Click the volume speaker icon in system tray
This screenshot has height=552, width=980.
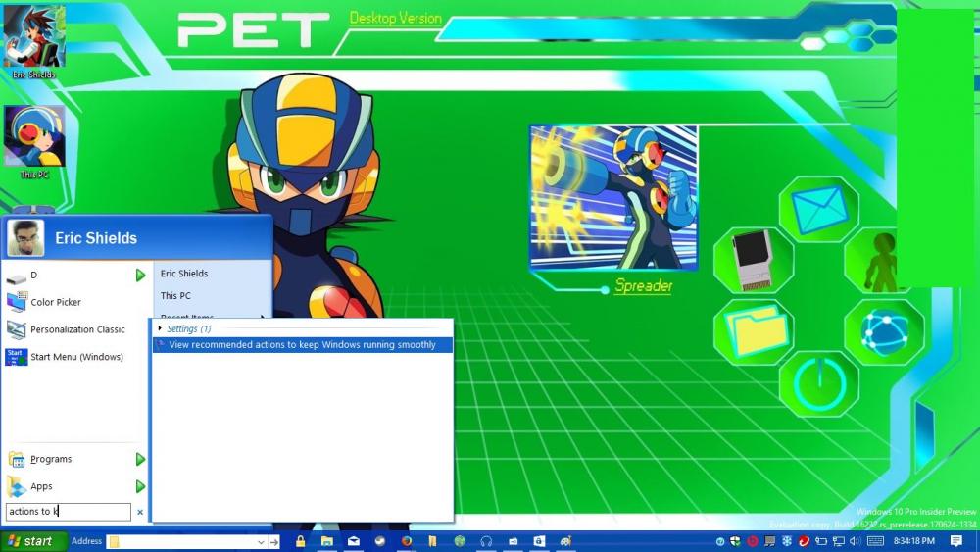point(855,541)
